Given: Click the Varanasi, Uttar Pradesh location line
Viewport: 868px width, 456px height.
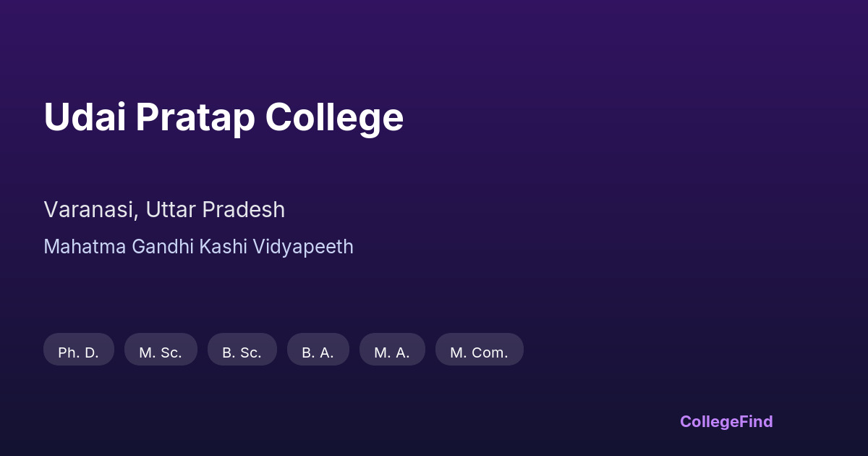Looking at the screenshot, I should click(164, 210).
